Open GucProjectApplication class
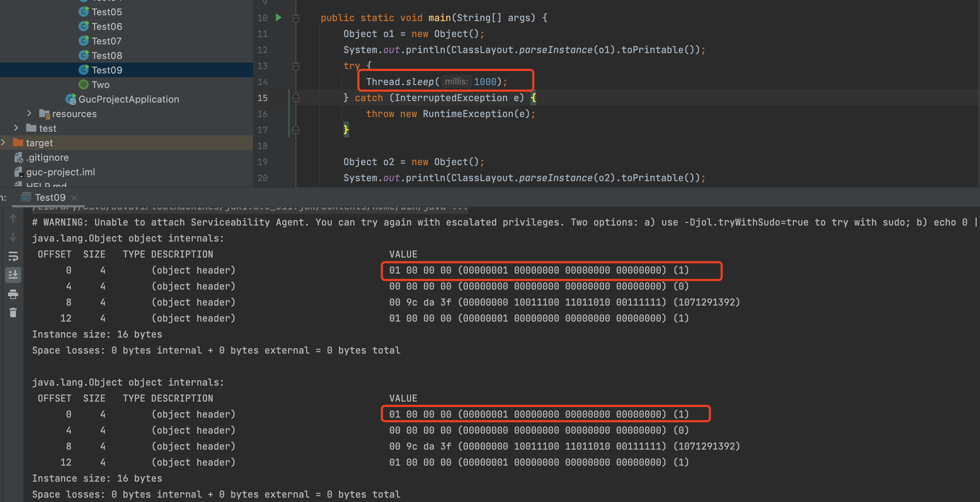980x502 pixels. coord(128,99)
